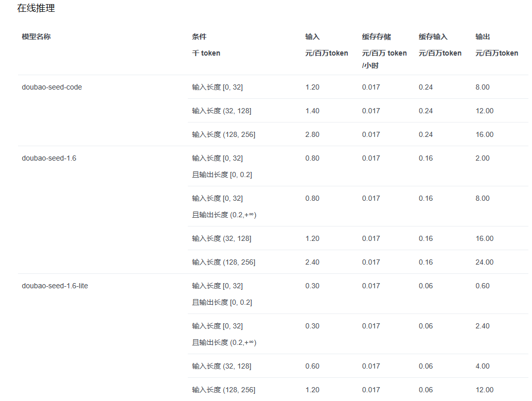
Task: Click input price 2.80 for doubao-seed-code
Action: tap(312, 135)
